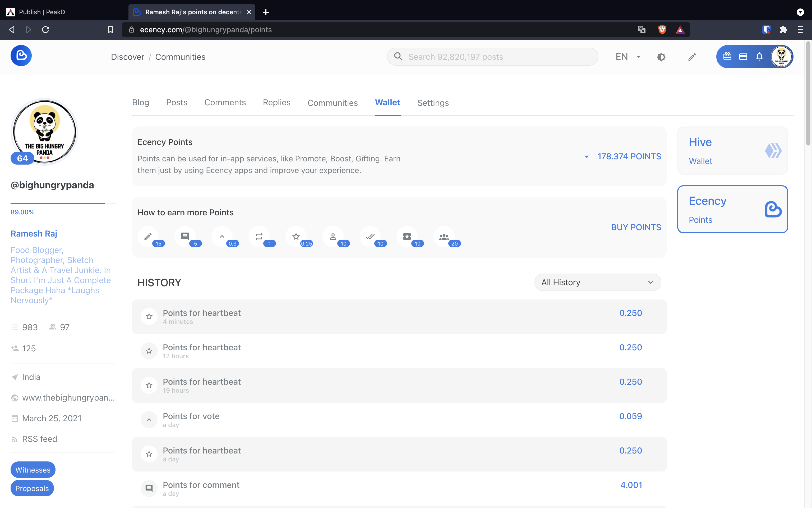Screen dimensions: 812x508
Task: Open the Posts tab
Action: (177, 102)
